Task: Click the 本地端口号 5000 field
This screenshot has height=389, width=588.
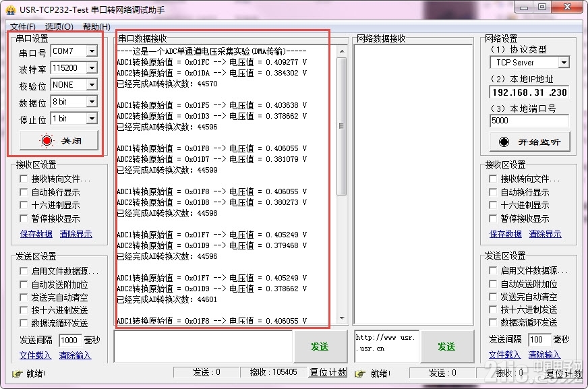Action: click(529, 121)
